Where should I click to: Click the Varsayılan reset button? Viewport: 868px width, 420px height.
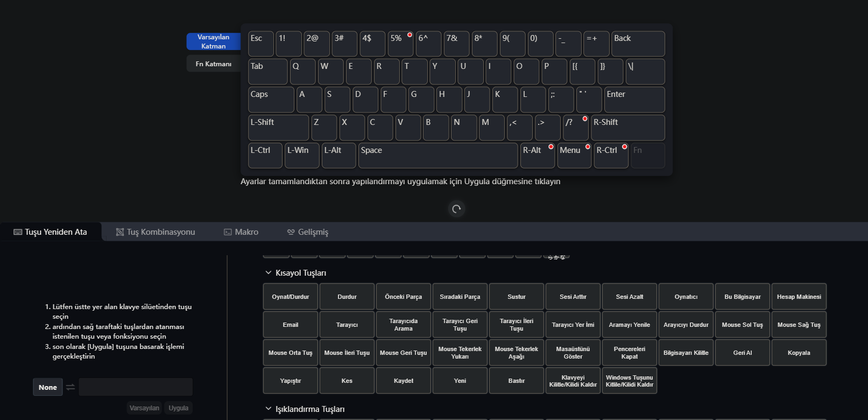tap(144, 408)
